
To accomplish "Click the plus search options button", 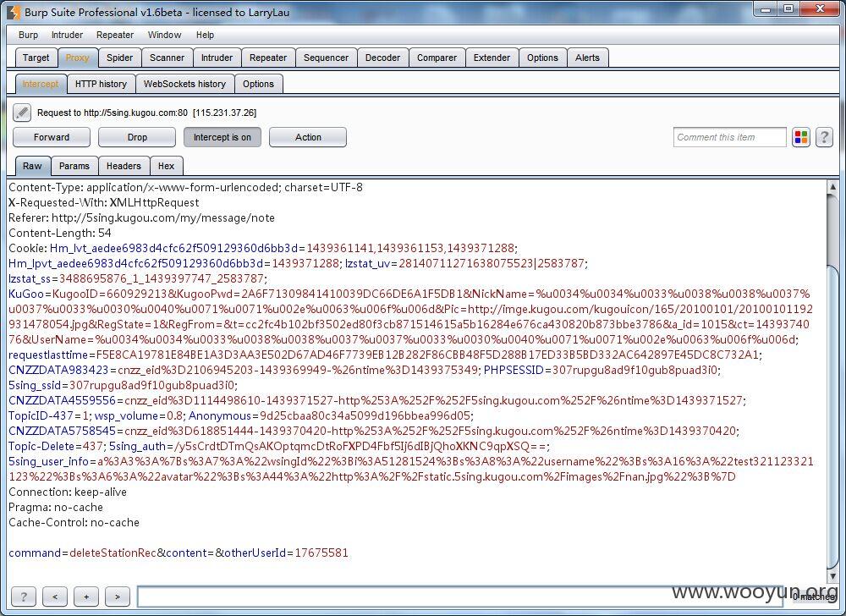I will coord(86,596).
